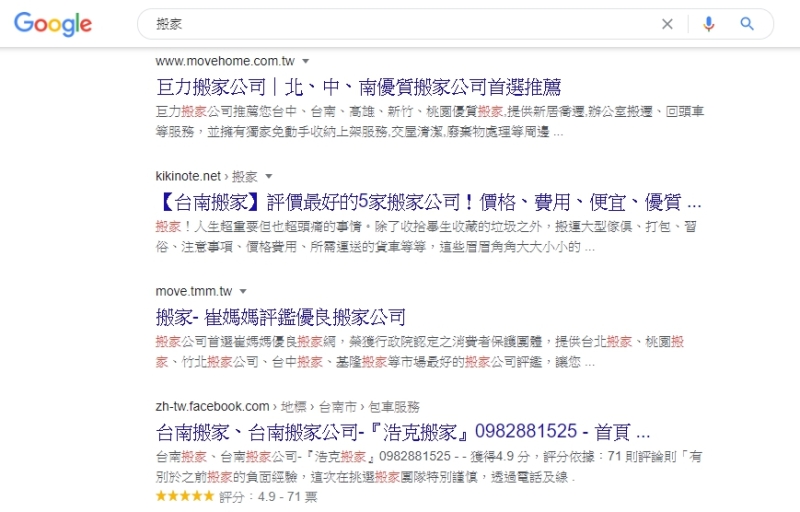Click the five-star rating icons
800x512 pixels.
185,496
